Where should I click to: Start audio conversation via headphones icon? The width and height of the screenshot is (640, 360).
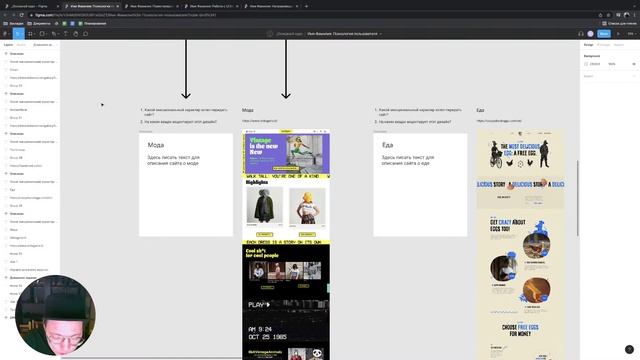pyautogui.click(x=580, y=34)
